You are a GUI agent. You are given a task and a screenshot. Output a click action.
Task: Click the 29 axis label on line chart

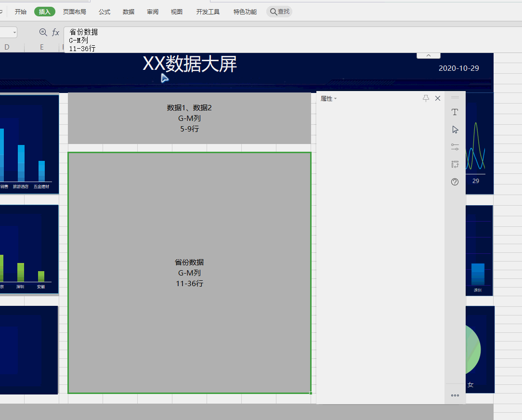(x=476, y=181)
